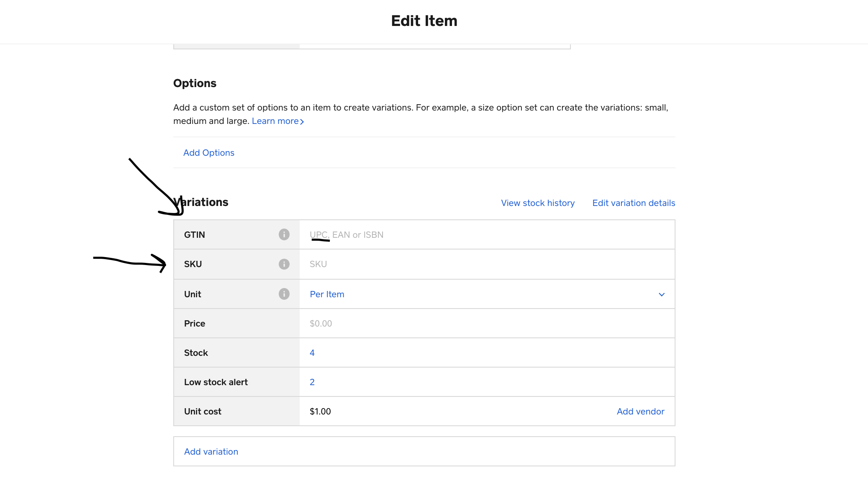
Task: Click Add variation button
Action: pos(211,452)
